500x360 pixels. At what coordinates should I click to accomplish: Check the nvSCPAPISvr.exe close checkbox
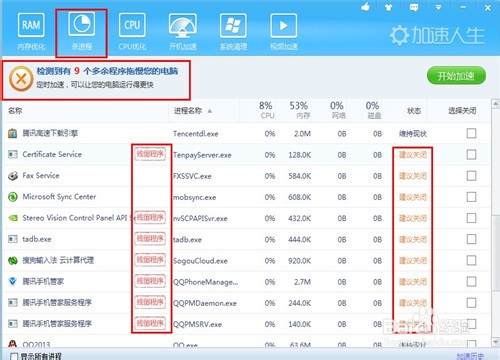click(471, 218)
